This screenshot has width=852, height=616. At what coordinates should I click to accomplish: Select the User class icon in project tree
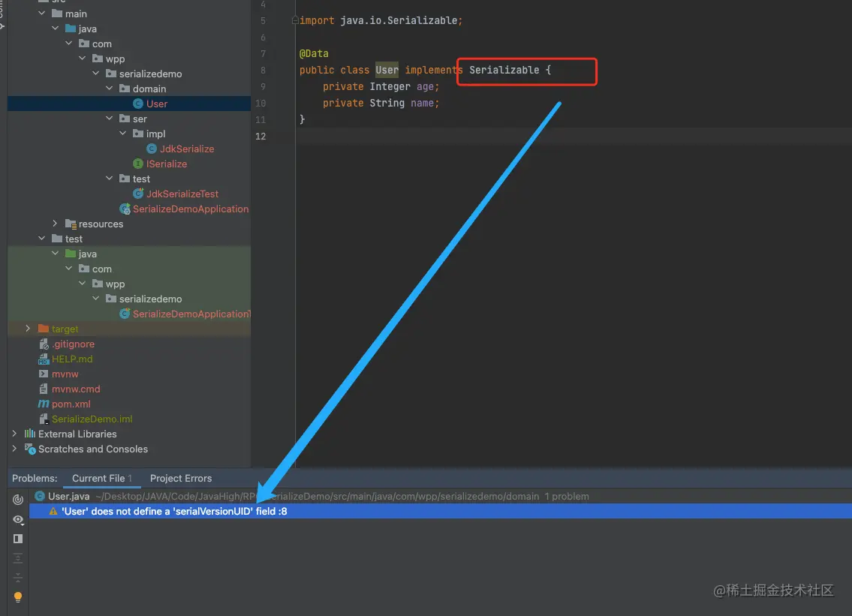click(x=138, y=104)
